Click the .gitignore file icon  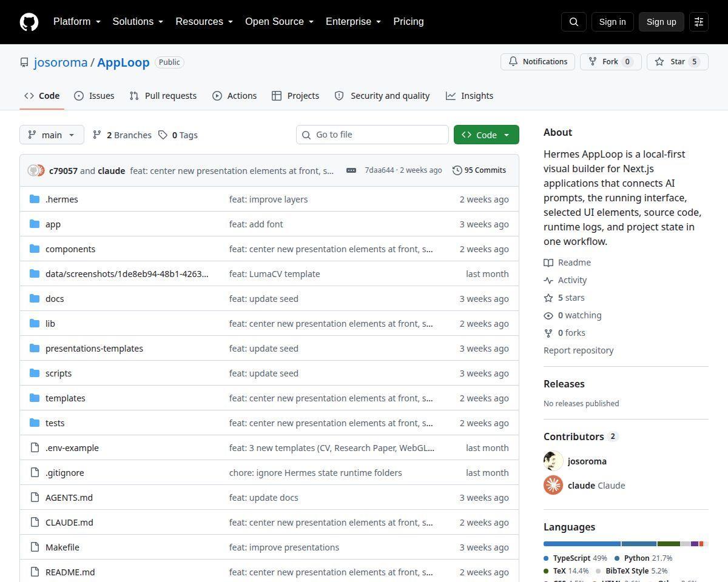(35, 472)
